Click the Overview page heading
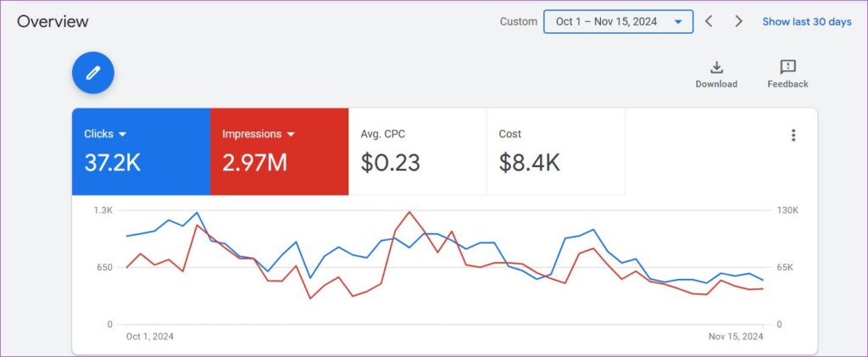 [x=53, y=21]
